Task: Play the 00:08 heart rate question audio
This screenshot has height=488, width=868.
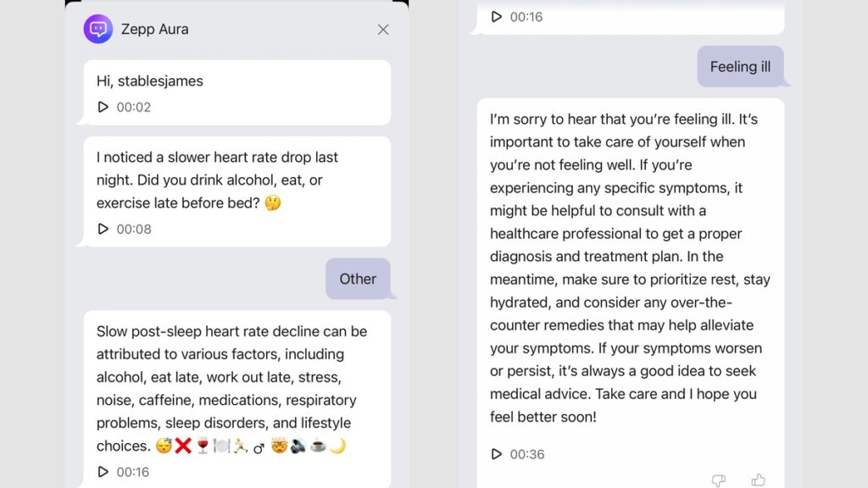Action: [103, 229]
